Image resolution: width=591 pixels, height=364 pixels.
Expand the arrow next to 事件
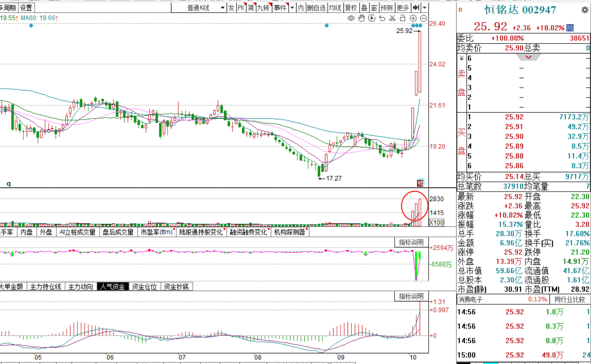coord(292,8)
